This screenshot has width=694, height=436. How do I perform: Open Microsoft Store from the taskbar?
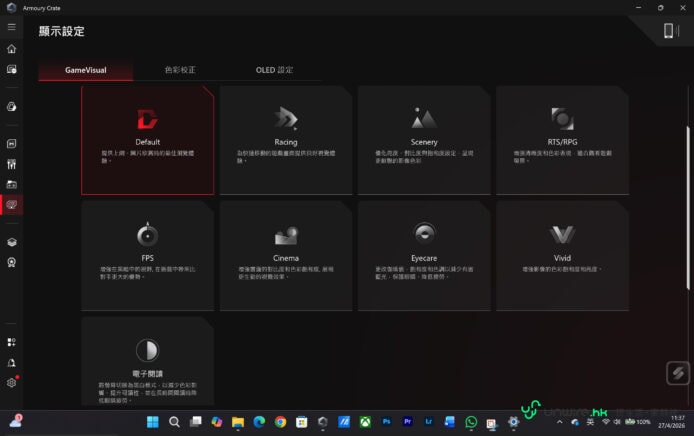coord(301,422)
